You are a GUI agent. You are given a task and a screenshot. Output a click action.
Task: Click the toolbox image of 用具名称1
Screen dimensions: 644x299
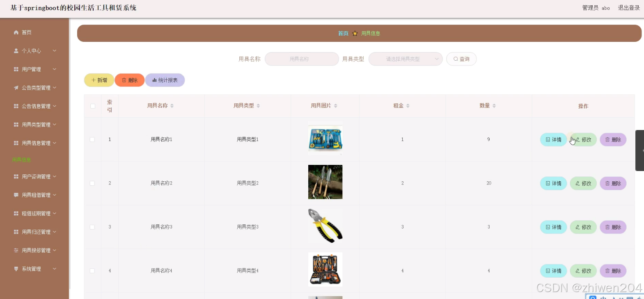[x=325, y=139]
